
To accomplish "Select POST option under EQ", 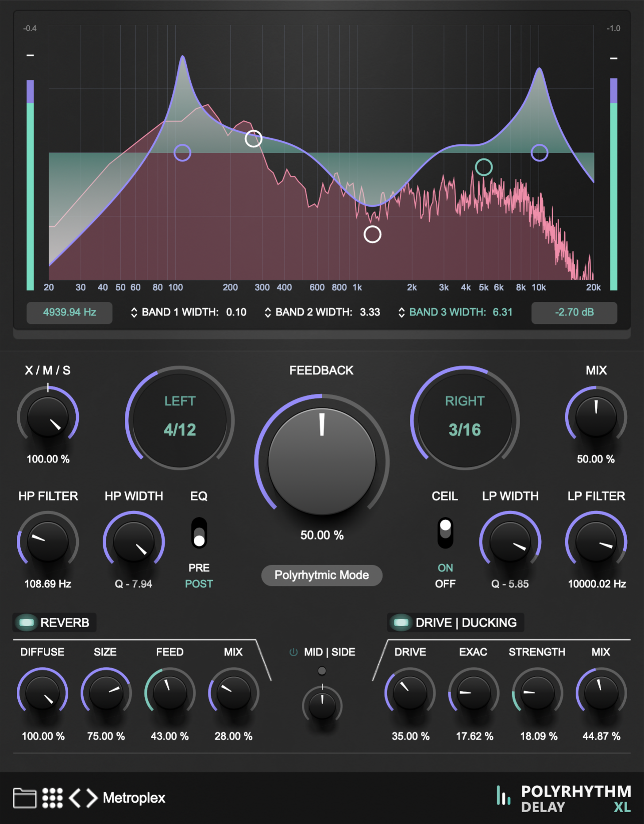I will (199, 584).
